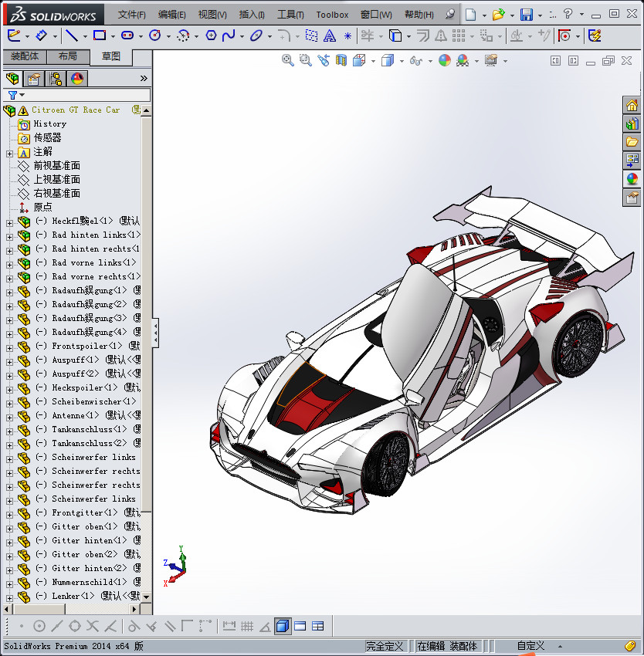Select the Line sketch tool
The width and height of the screenshot is (644, 656).
(71, 36)
